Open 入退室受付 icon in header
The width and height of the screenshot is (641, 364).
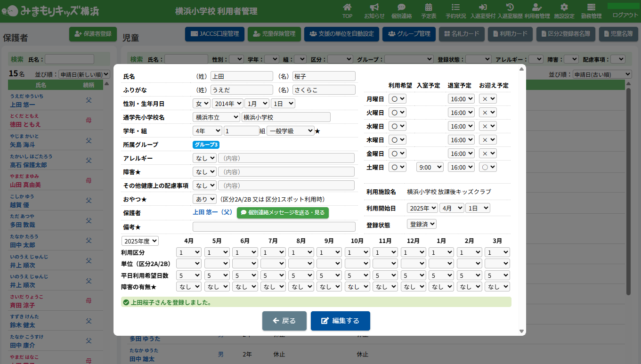click(x=483, y=8)
